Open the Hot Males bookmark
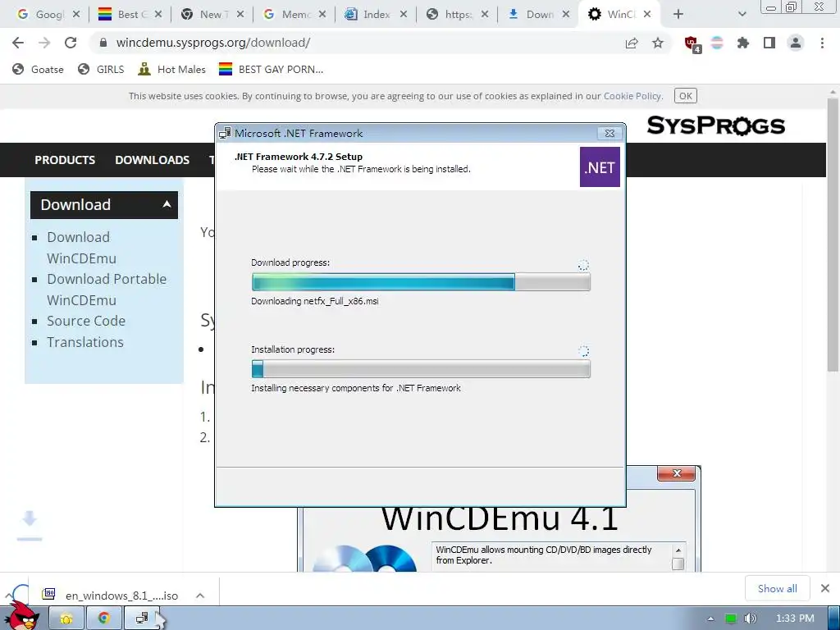 [x=172, y=69]
